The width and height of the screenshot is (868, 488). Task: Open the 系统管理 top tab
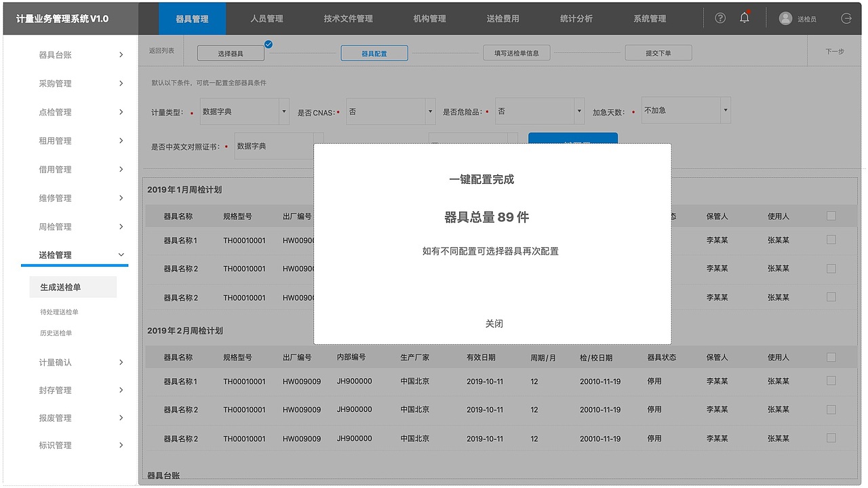click(650, 19)
